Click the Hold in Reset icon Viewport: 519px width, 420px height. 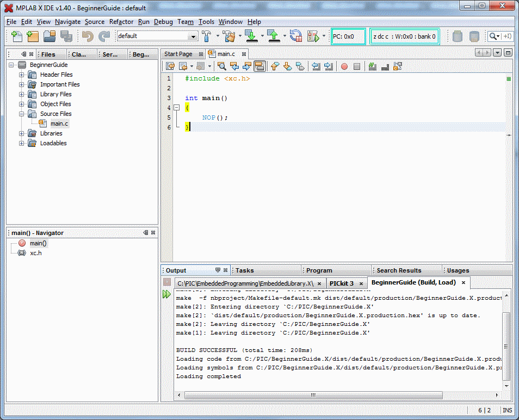point(295,36)
